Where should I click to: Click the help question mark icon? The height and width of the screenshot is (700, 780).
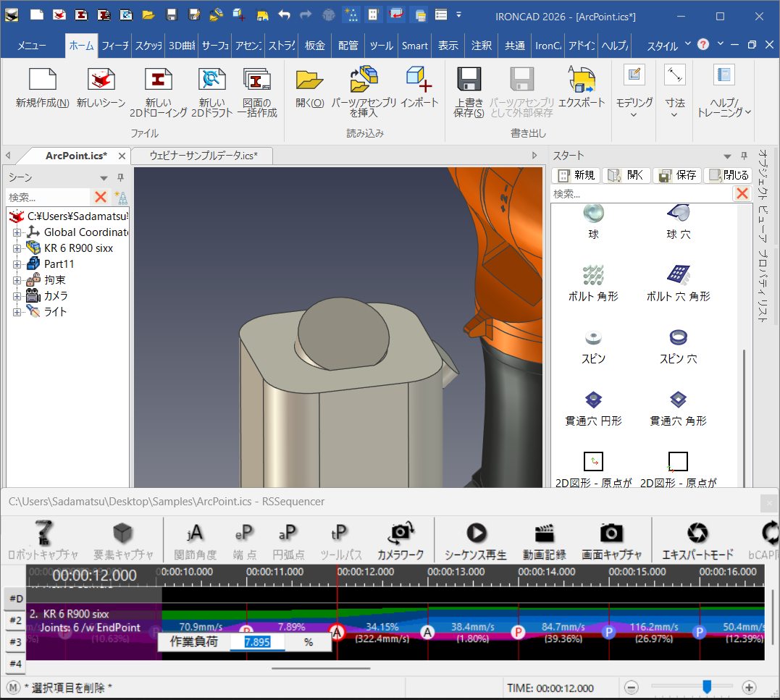(x=703, y=45)
